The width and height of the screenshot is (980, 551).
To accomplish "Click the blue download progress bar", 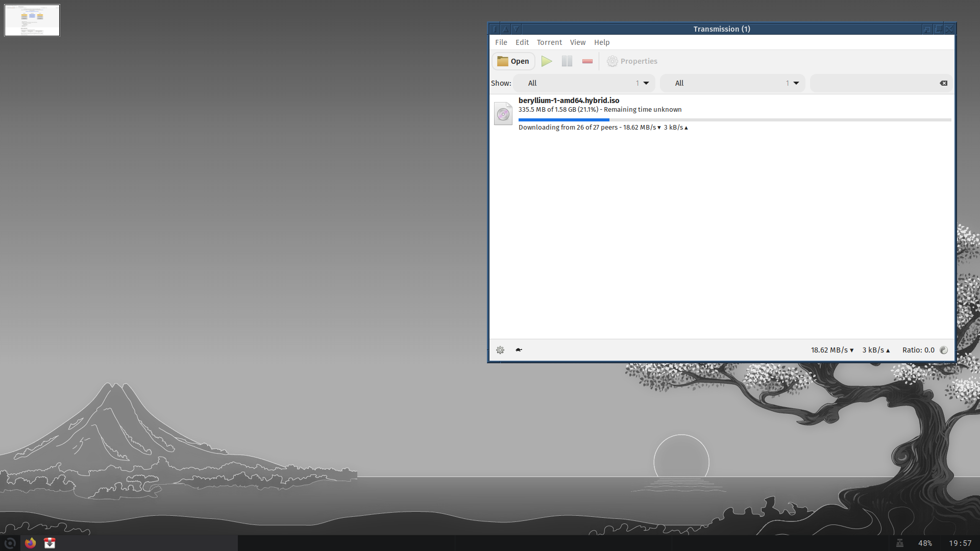I will [563, 120].
